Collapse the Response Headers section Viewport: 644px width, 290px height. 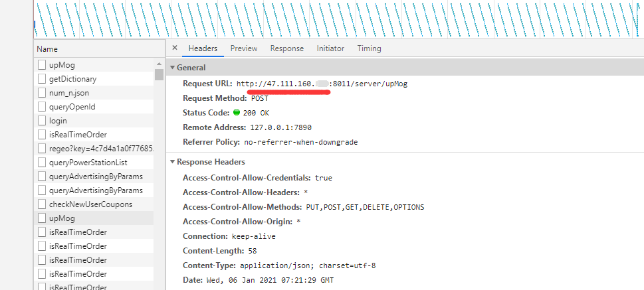(x=173, y=162)
